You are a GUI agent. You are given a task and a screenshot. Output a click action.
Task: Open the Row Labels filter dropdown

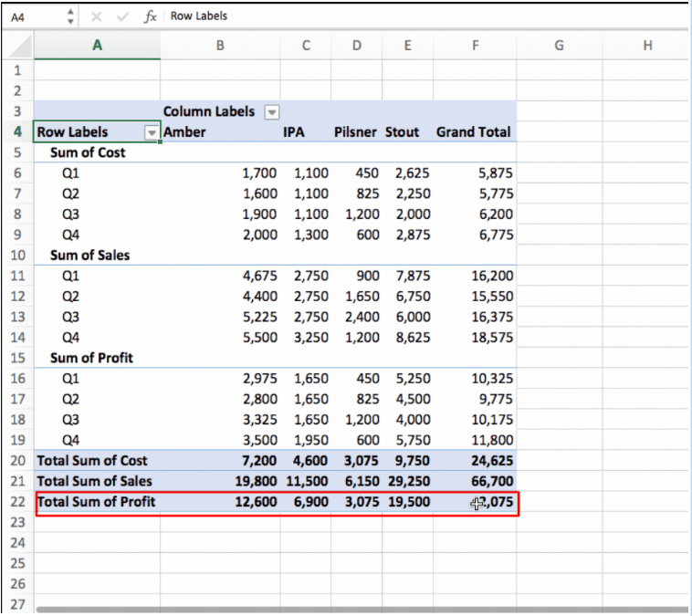[152, 132]
